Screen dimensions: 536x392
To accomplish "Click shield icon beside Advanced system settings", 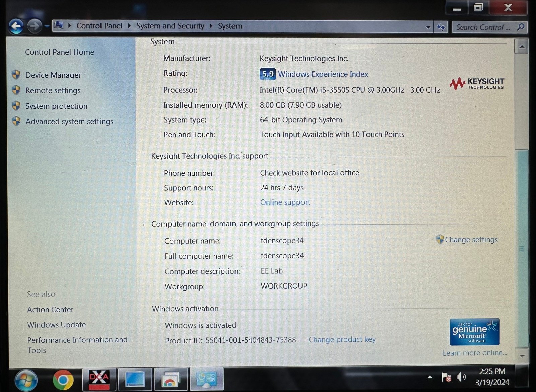I will pos(16,121).
